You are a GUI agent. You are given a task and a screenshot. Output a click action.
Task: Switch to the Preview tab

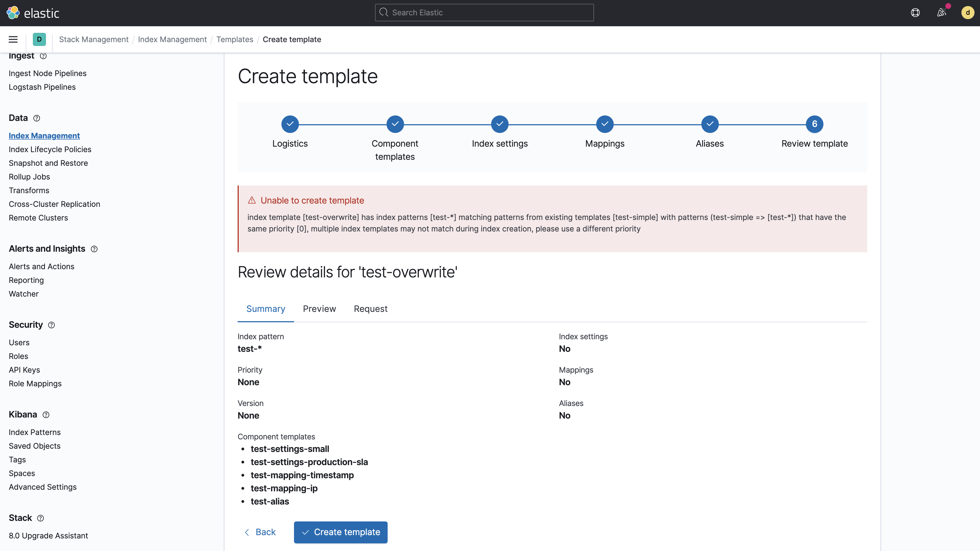[319, 309]
